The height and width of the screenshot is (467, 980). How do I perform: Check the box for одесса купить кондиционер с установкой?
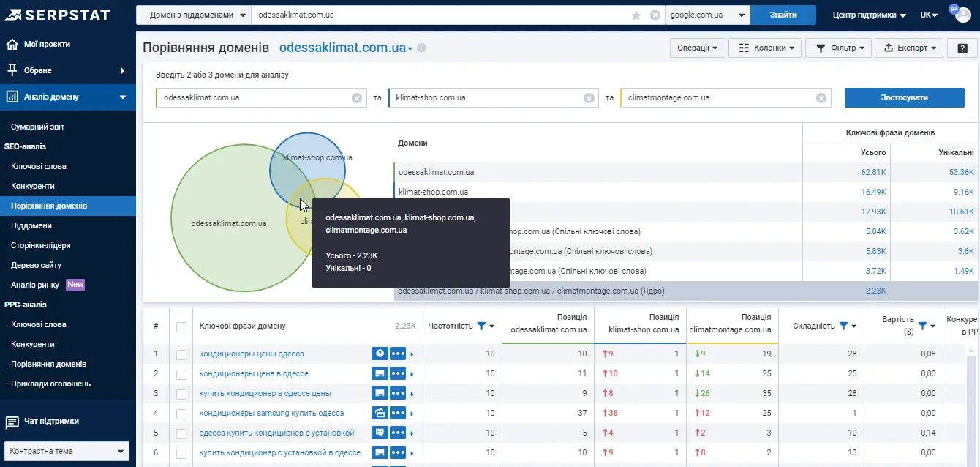[x=181, y=433]
